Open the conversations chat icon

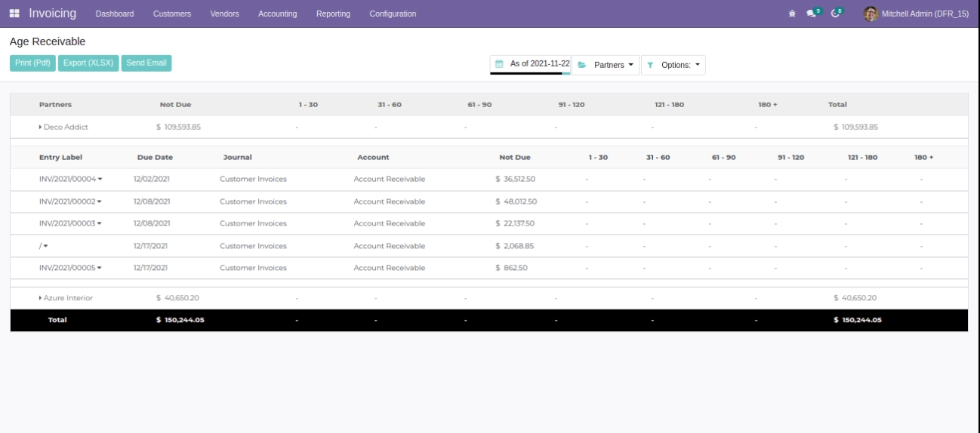coord(812,14)
